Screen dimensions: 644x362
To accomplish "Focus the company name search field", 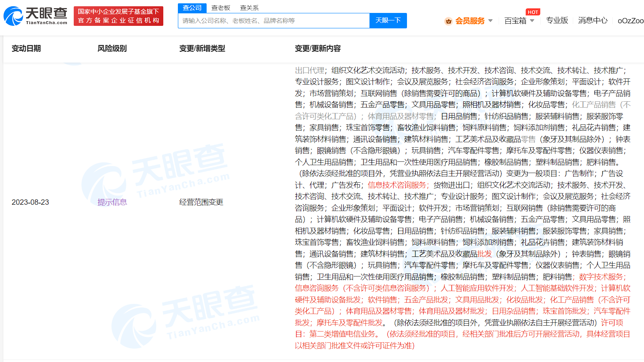I will tap(274, 20).
